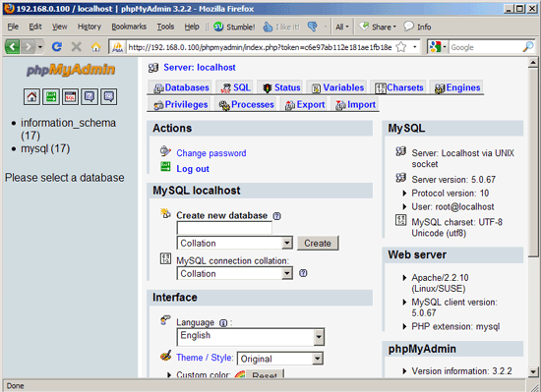Click the Change password link
541x392 pixels.
pos(211,153)
